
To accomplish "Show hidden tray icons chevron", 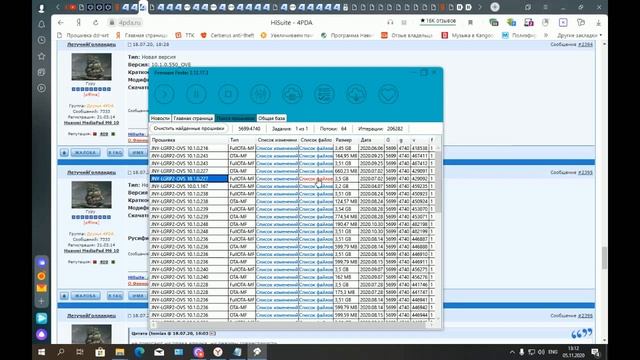I will pos(512,352).
